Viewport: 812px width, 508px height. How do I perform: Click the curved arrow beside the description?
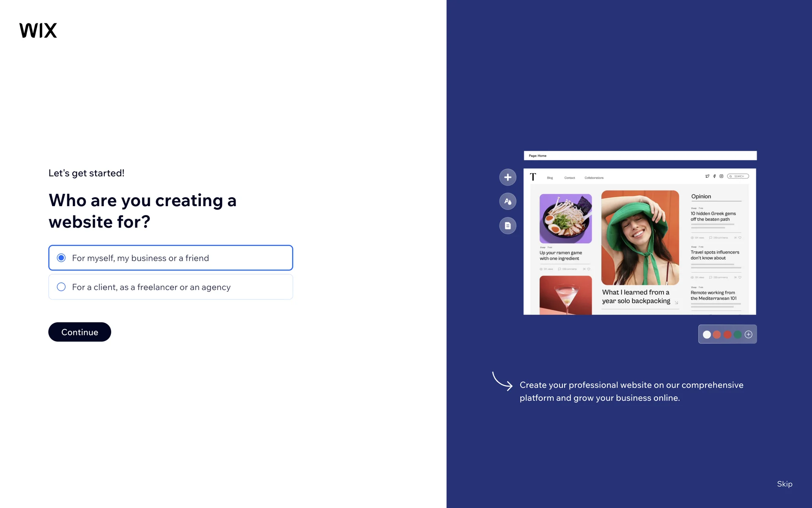coord(502,381)
